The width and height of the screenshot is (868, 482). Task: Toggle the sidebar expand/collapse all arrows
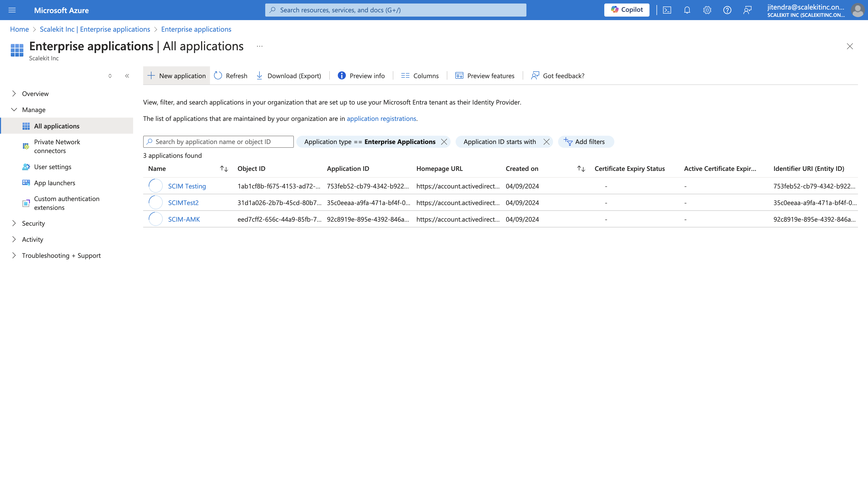click(110, 76)
